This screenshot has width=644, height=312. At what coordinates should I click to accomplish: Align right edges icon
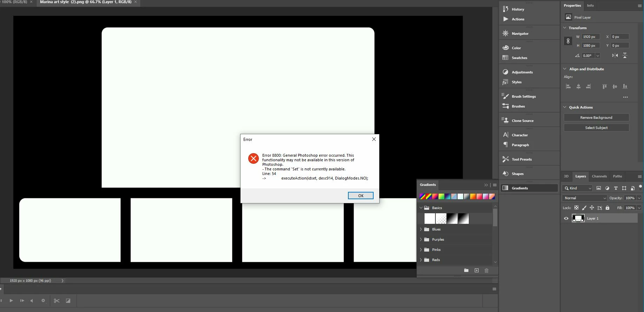point(589,86)
